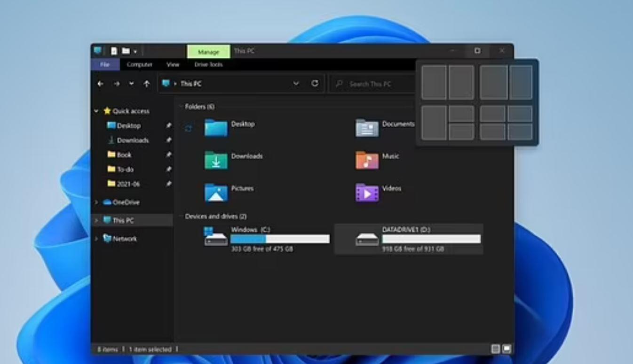Viewport: 633px width, 364px height.
Task: Switch to the Drive Tools ribbon tab
Action: [x=208, y=64]
